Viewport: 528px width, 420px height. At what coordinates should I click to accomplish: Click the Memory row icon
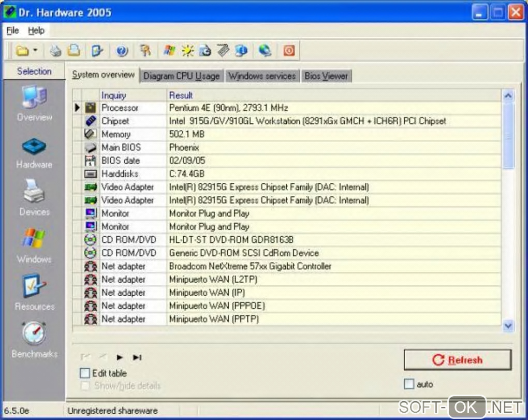(90, 134)
